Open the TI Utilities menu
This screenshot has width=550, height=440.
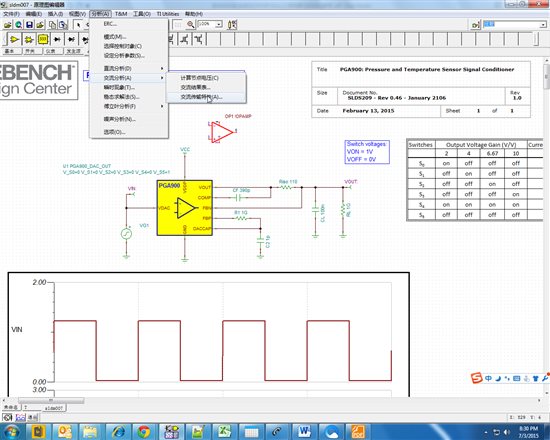point(168,14)
